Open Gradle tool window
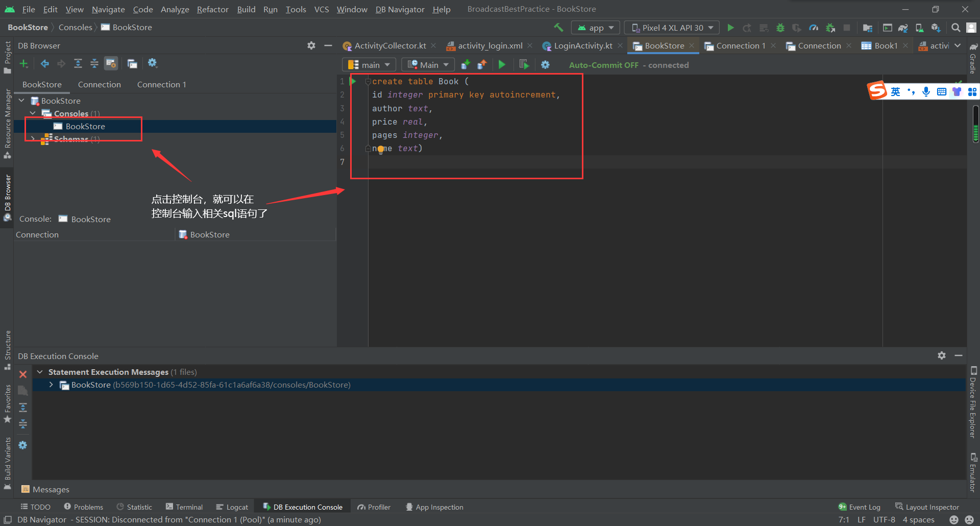This screenshot has width=980, height=526. [973, 58]
